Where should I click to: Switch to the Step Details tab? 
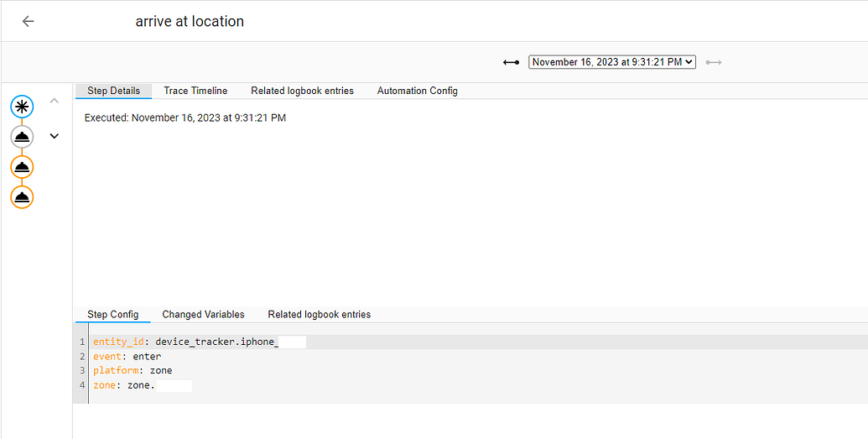point(113,91)
